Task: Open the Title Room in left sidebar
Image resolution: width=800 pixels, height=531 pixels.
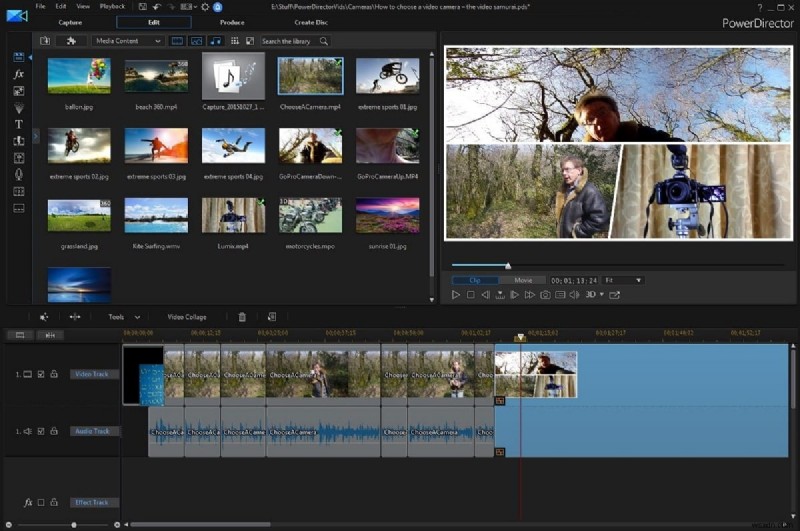Action: click(18, 124)
